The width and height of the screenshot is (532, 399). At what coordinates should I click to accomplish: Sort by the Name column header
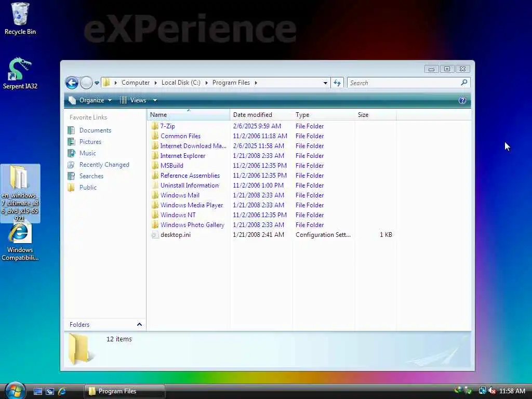(x=188, y=115)
